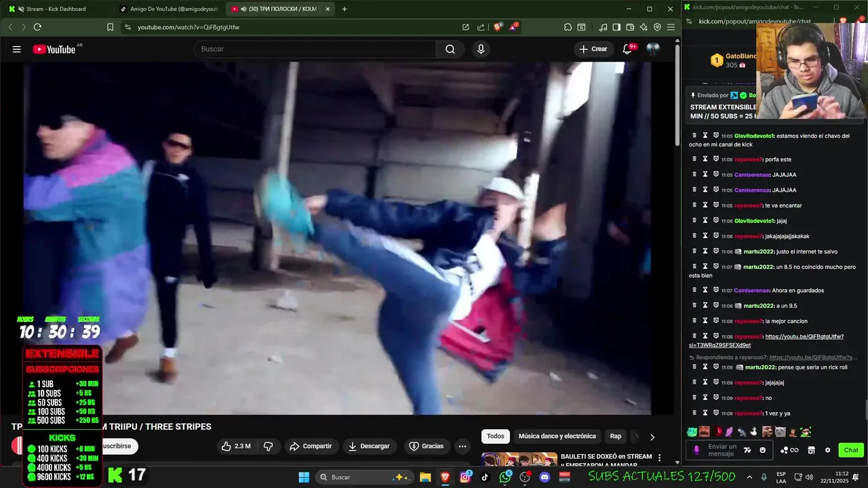Viewport: 868px width, 488px height.
Task: Click the green Chat send button
Action: (851, 450)
